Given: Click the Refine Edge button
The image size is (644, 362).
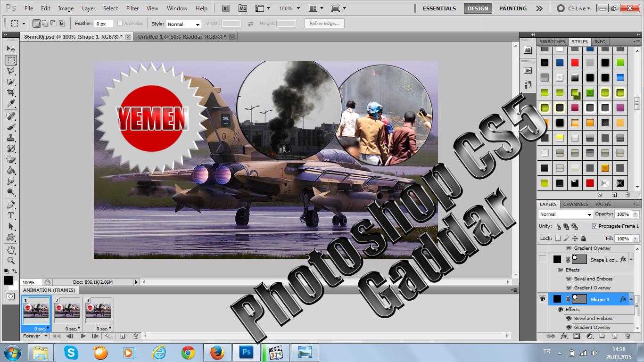Looking at the screenshot, I should point(324,24).
